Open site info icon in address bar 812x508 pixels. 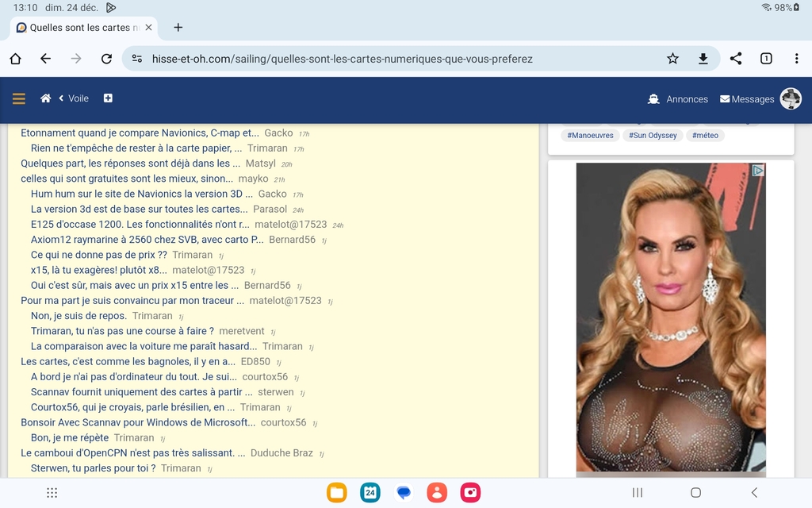(137, 59)
